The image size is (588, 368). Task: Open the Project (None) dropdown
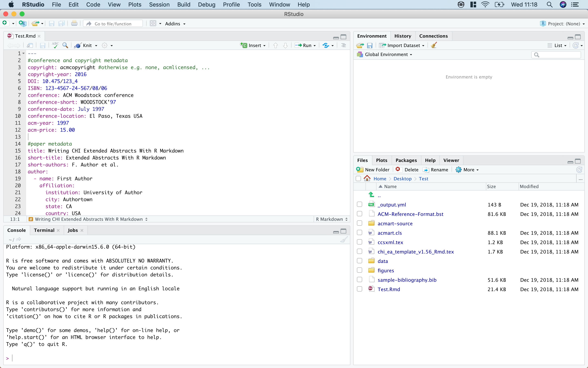pyautogui.click(x=562, y=24)
